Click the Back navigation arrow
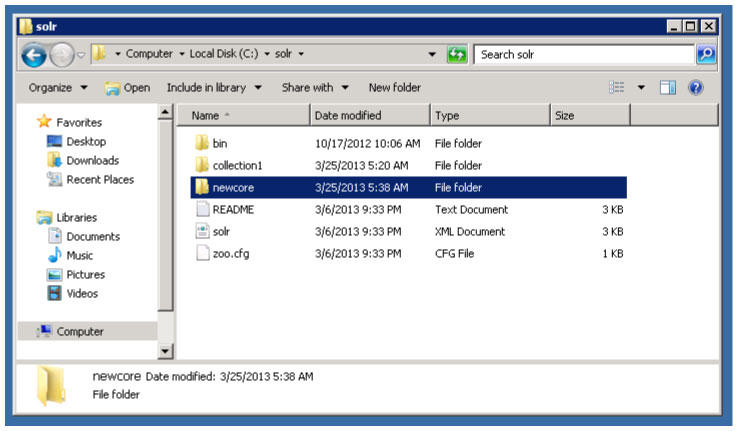Screen dimensions: 741x431 34,55
